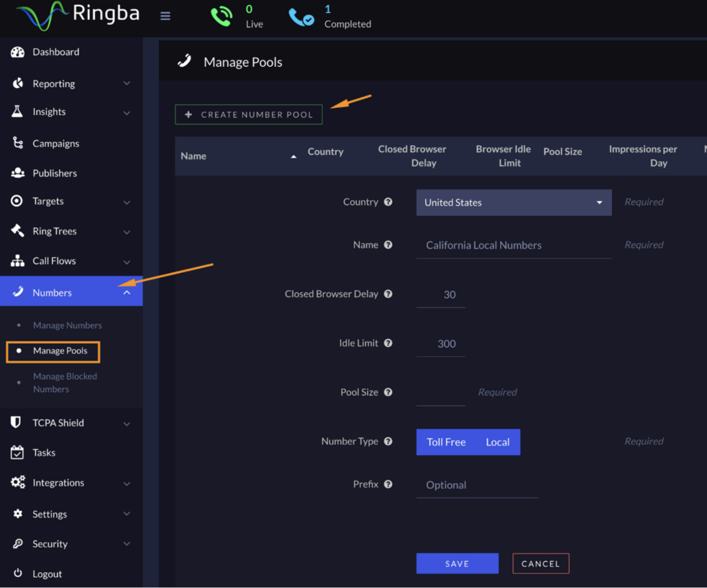Click the blue completed calls phone icon
The image size is (707, 588).
click(301, 18)
